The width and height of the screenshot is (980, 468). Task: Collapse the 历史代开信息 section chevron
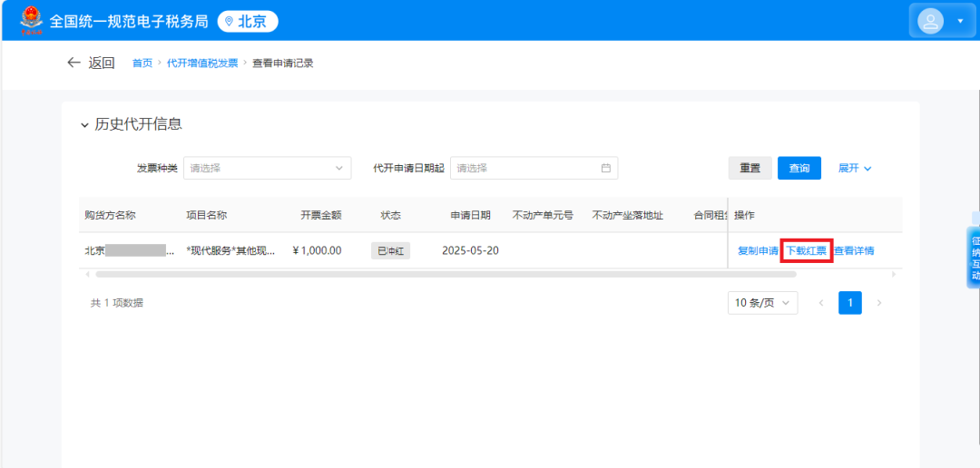tap(84, 125)
